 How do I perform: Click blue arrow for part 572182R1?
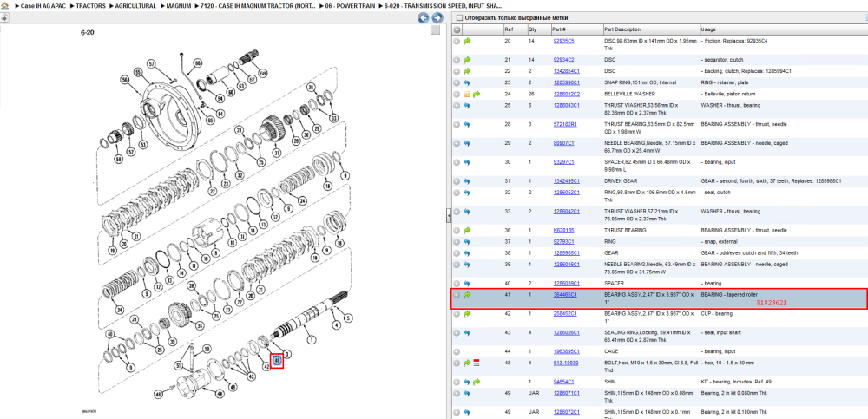(467, 125)
